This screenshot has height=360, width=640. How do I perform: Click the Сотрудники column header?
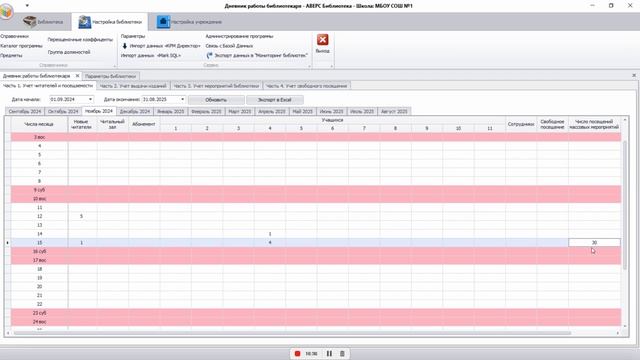521,124
